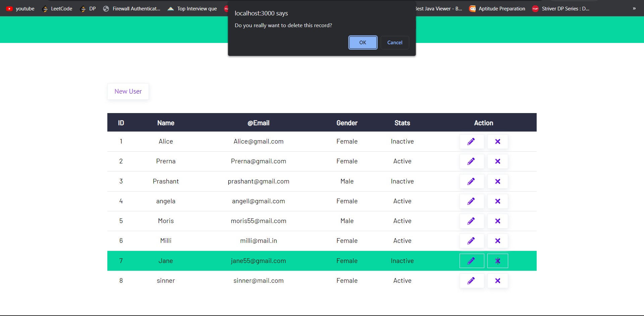The image size is (644, 316).
Task: Click the name cell Moris
Action: (x=166, y=221)
